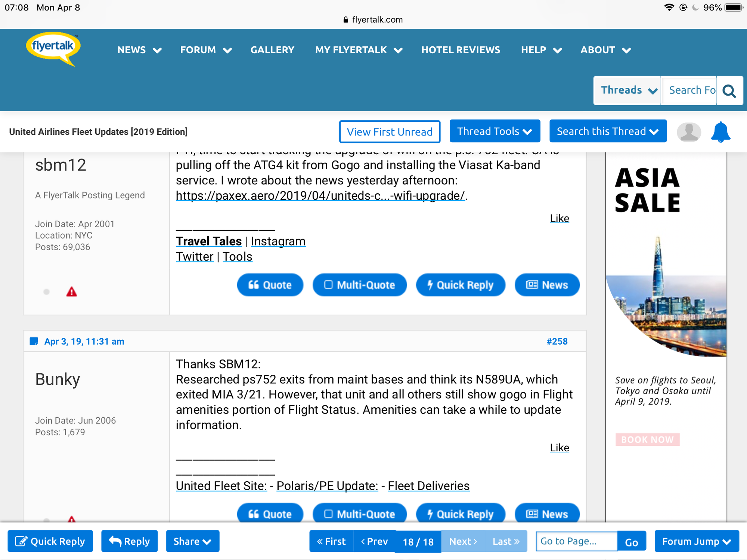Image resolution: width=747 pixels, height=560 pixels.
Task: Like sbm12's post
Action: click(x=560, y=218)
